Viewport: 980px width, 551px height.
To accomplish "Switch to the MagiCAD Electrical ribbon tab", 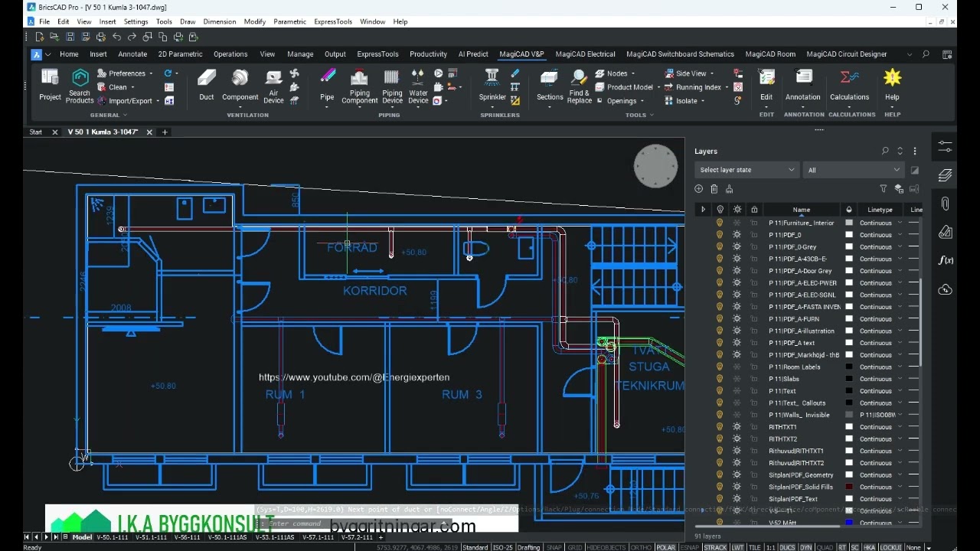I will [x=585, y=54].
